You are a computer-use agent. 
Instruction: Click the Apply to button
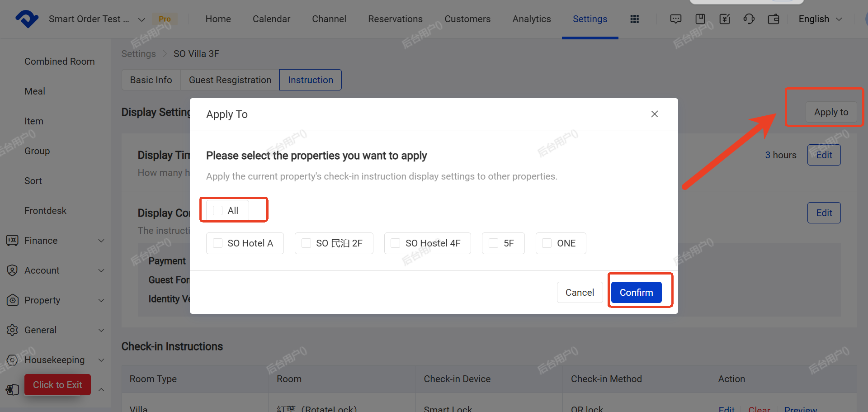click(x=831, y=112)
